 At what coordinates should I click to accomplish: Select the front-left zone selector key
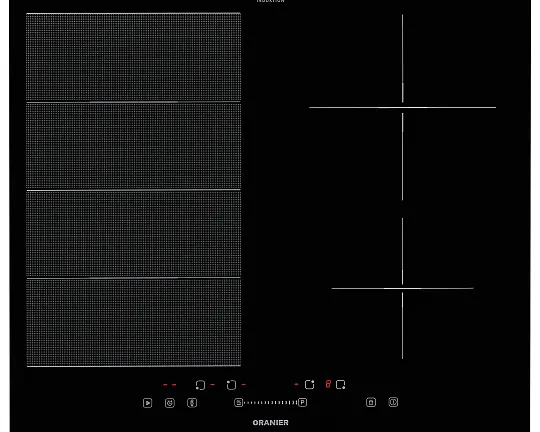[x=200, y=385]
